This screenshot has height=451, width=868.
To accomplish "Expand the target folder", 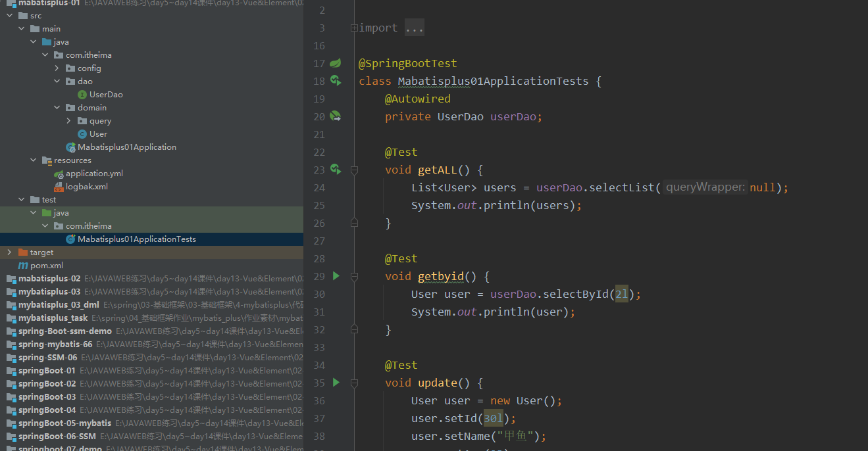I will tap(9, 252).
